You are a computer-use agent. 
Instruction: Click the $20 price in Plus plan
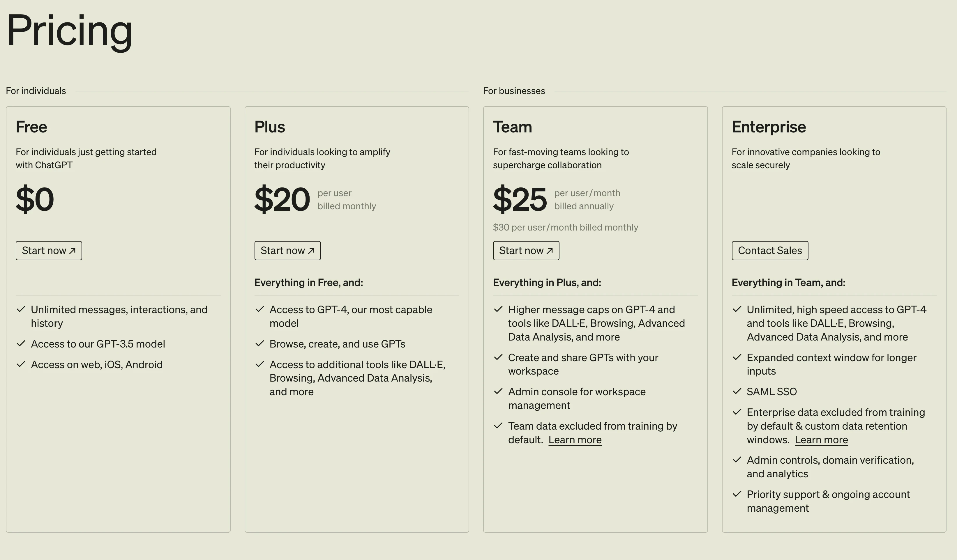coord(282,199)
